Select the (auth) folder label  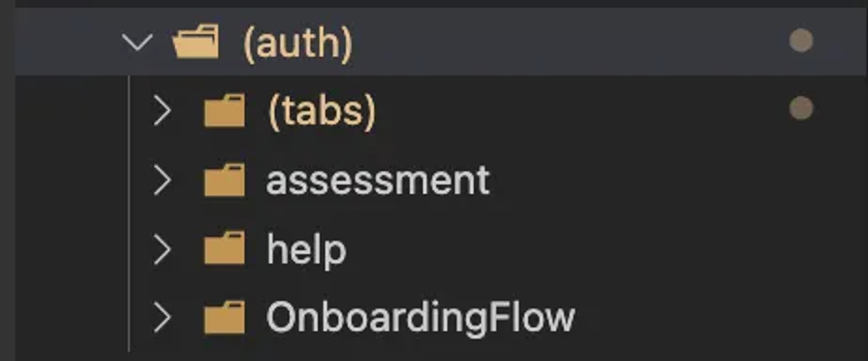(298, 43)
